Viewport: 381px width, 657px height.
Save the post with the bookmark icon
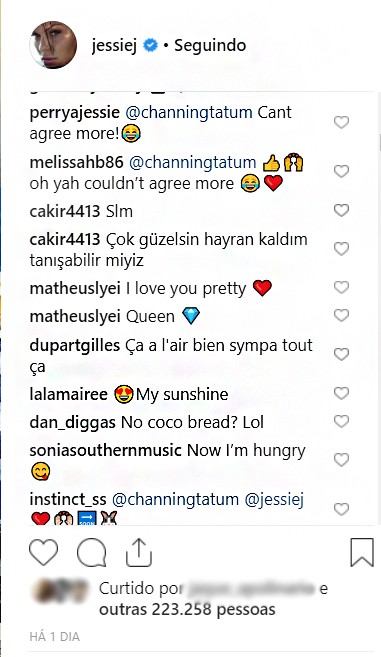pyautogui.click(x=362, y=553)
